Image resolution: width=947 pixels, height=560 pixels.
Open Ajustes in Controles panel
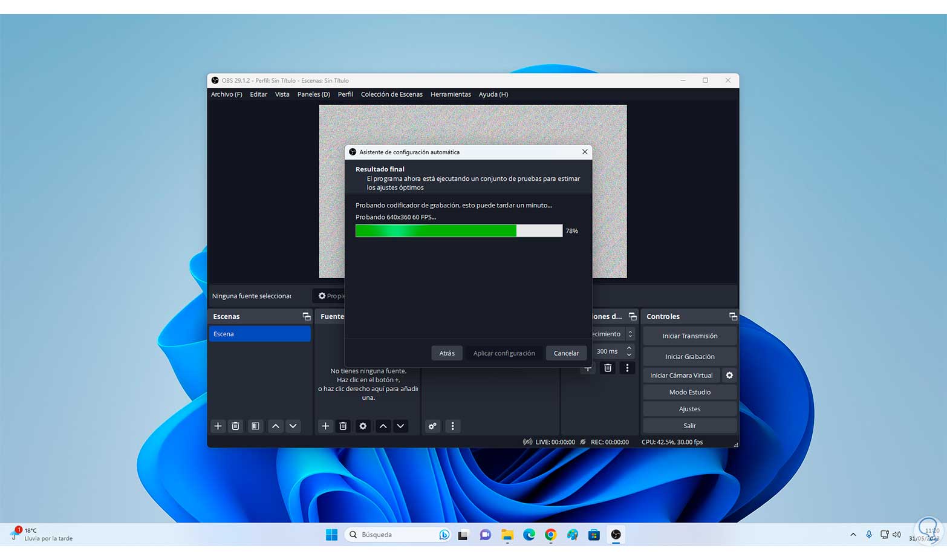click(x=689, y=409)
